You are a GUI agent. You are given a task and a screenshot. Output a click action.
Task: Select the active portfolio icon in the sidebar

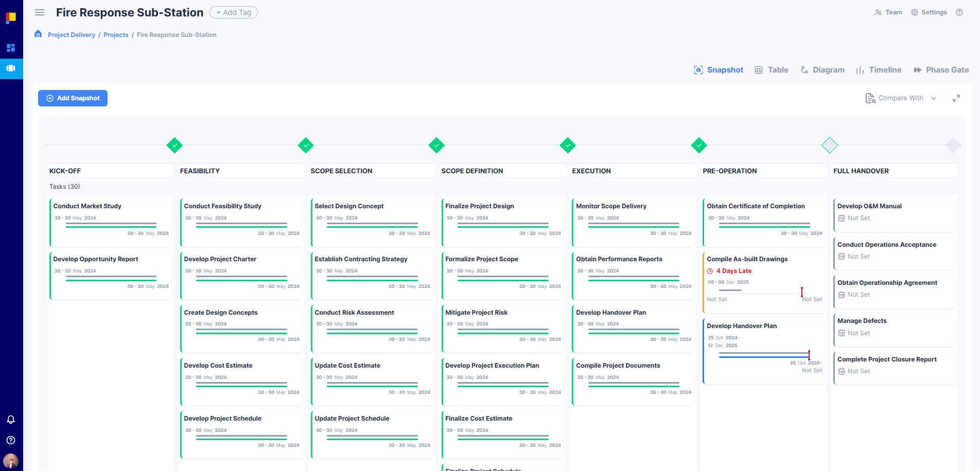tap(11, 68)
